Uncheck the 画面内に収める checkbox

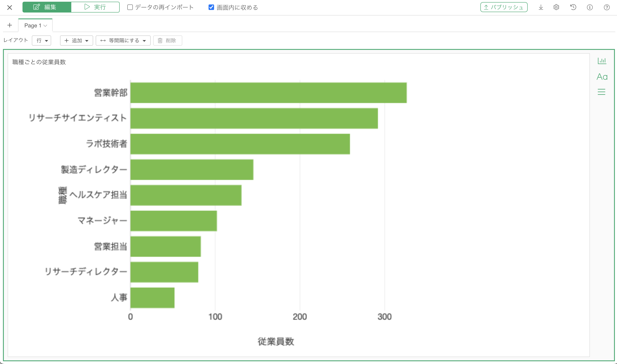coord(211,7)
